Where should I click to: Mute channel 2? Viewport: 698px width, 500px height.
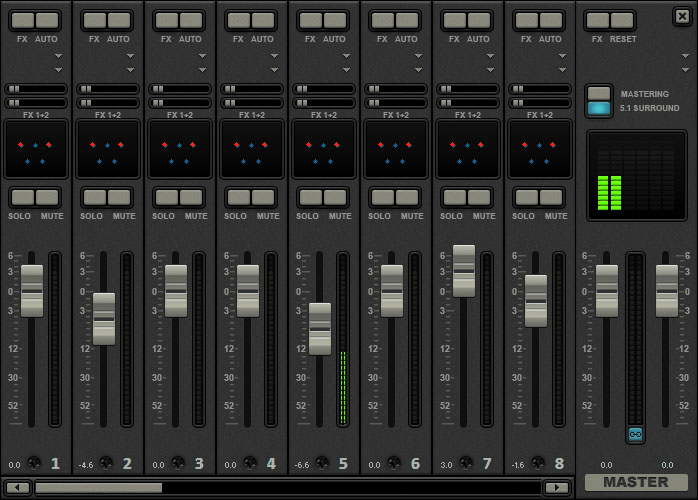(119, 197)
